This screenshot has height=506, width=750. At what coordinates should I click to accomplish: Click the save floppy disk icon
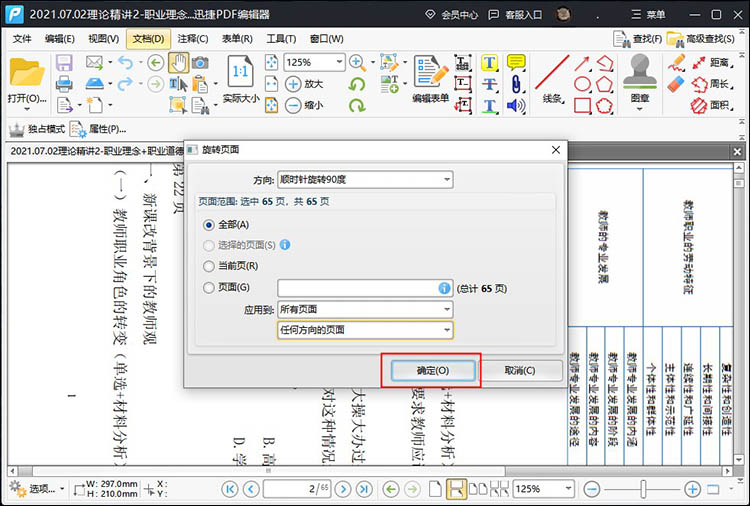coord(64,63)
